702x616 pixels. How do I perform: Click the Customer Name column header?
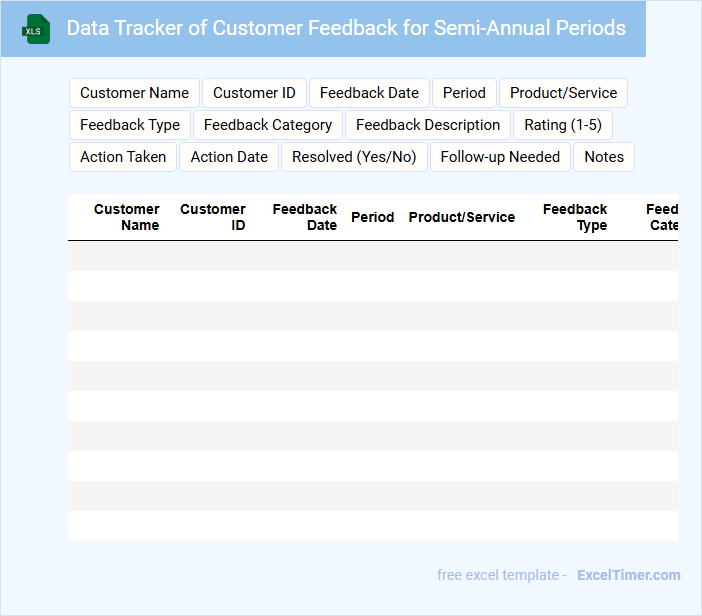point(127,217)
